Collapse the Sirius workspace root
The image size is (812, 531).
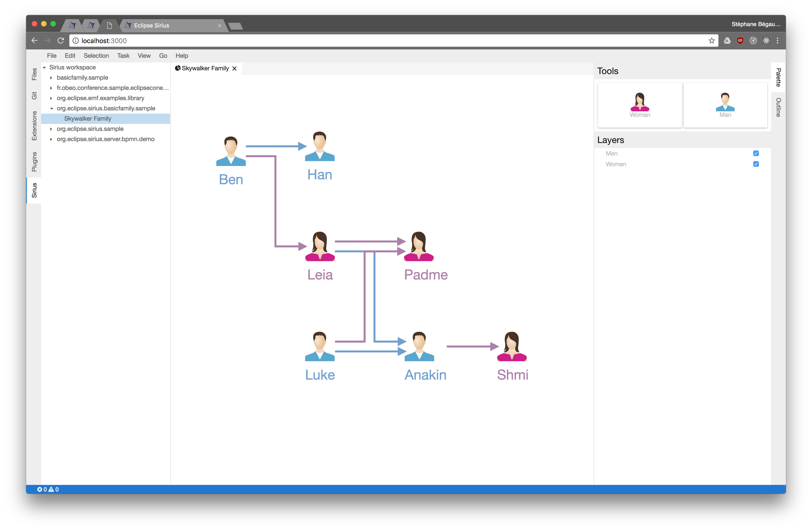click(44, 68)
